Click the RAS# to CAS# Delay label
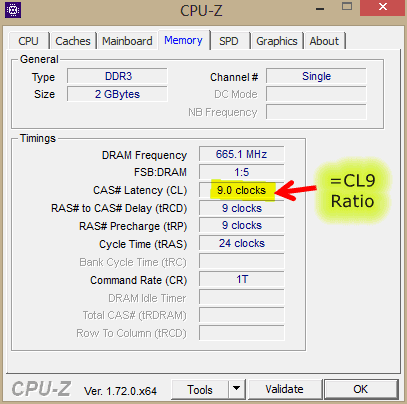Screen dimensions: 407x404 click(119, 208)
